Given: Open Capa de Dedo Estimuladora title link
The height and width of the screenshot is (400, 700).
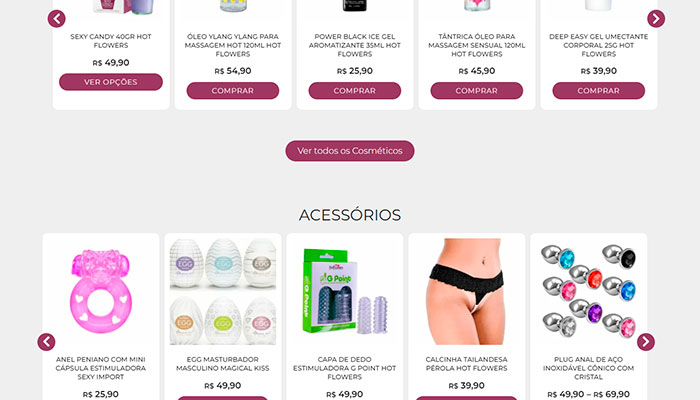Looking at the screenshot, I should pyautogui.click(x=345, y=368).
